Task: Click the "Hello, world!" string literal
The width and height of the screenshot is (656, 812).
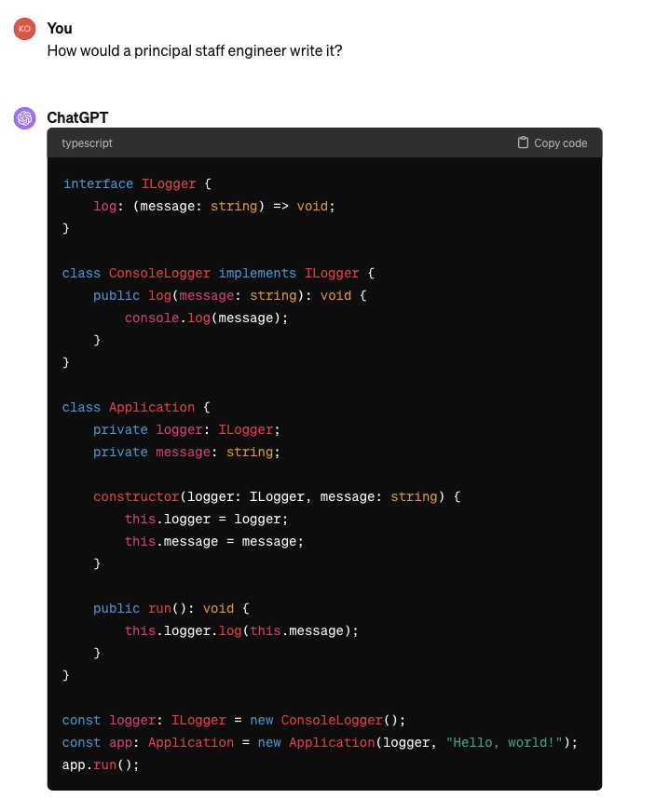Action: click(x=504, y=742)
